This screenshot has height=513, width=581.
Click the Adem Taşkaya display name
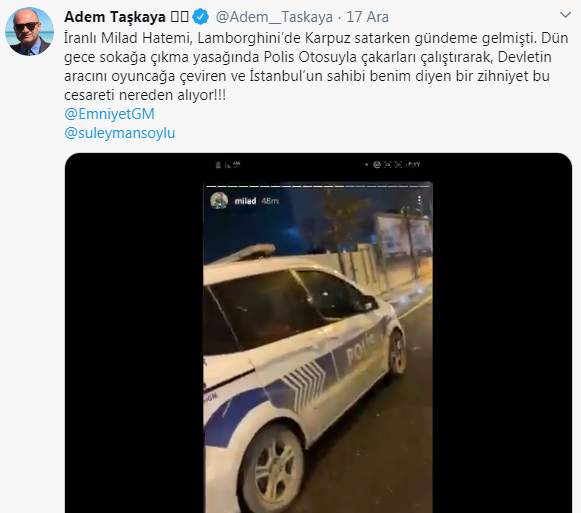point(115,17)
